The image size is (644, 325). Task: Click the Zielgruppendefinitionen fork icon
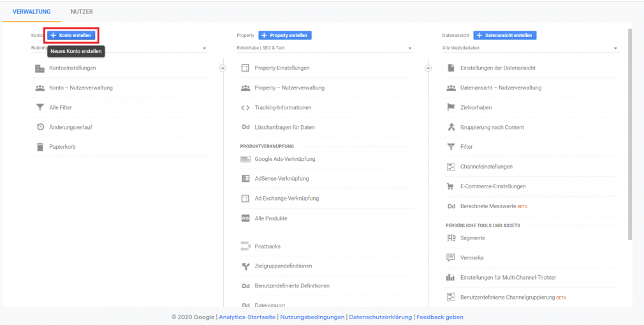[245, 266]
